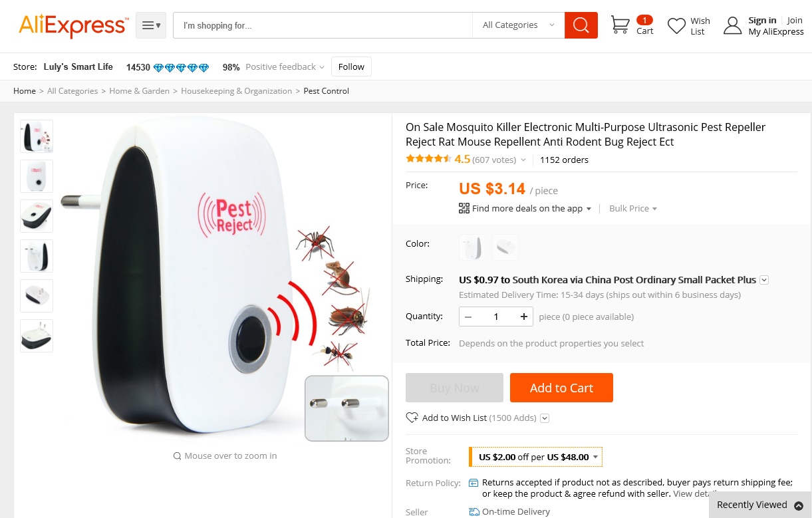Click the orange search magnifier button

581,25
